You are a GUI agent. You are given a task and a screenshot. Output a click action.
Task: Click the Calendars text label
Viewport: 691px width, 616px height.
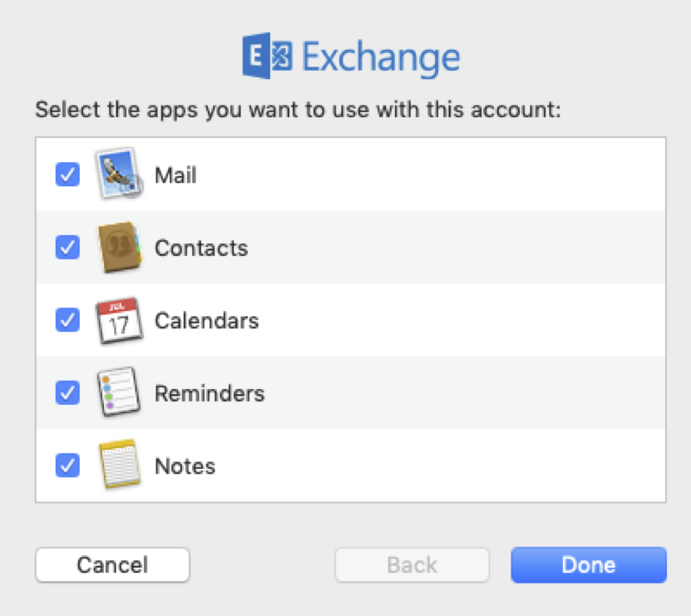206,321
